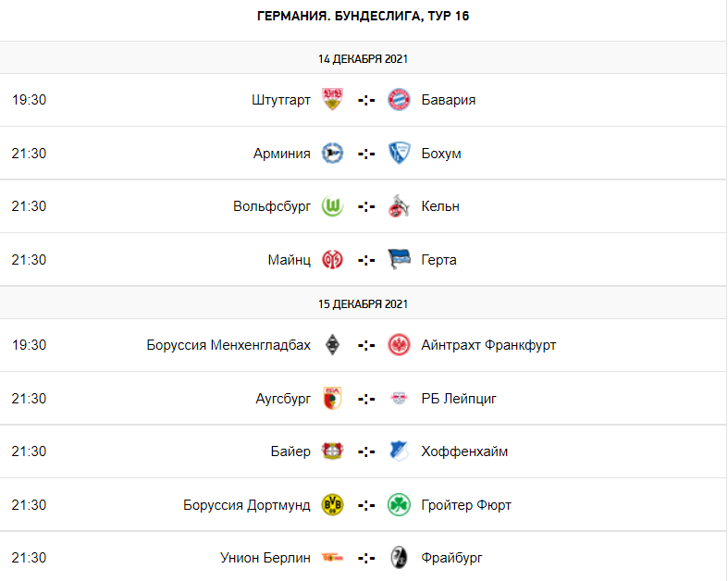Open the Хоффенхайм team link
The height and width of the screenshot is (581, 728).
tap(464, 451)
